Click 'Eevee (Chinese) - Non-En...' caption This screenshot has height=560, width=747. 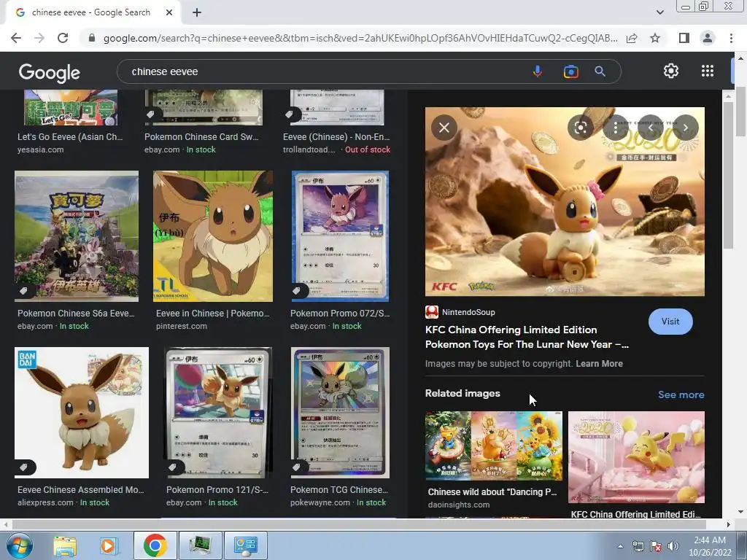(336, 137)
